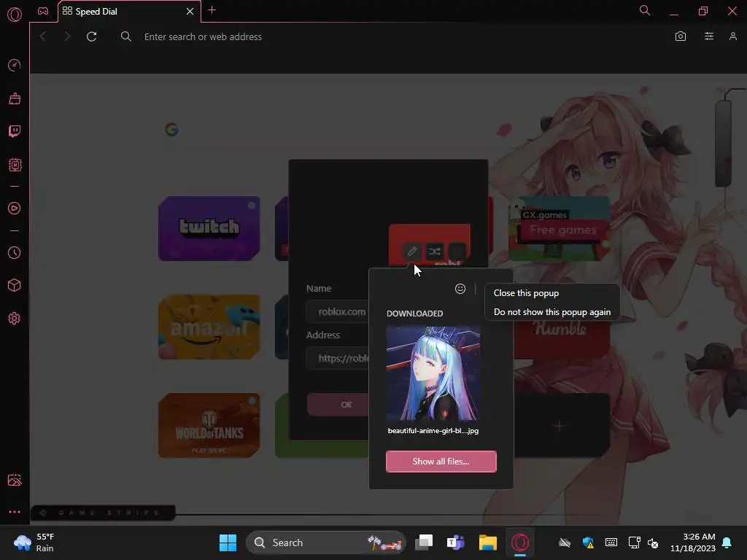The width and height of the screenshot is (747, 560).
Task: Add a new speed dial site tile
Action: click(x=562, y=425)
